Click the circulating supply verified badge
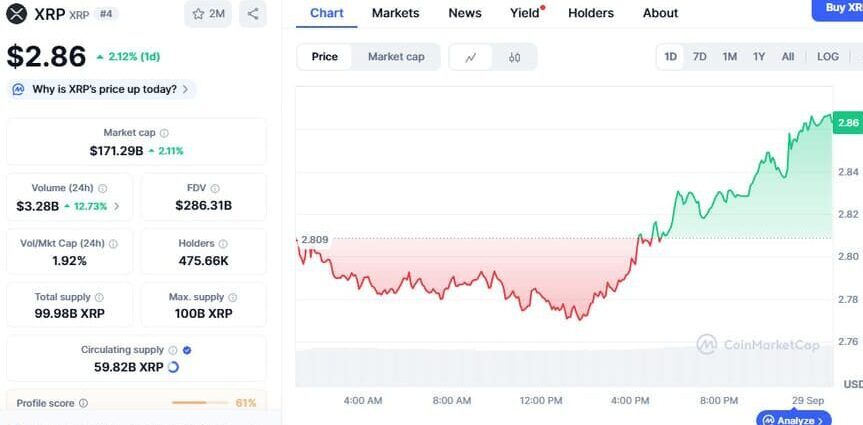The image size is (863, 425). click(x=187, y=350)
